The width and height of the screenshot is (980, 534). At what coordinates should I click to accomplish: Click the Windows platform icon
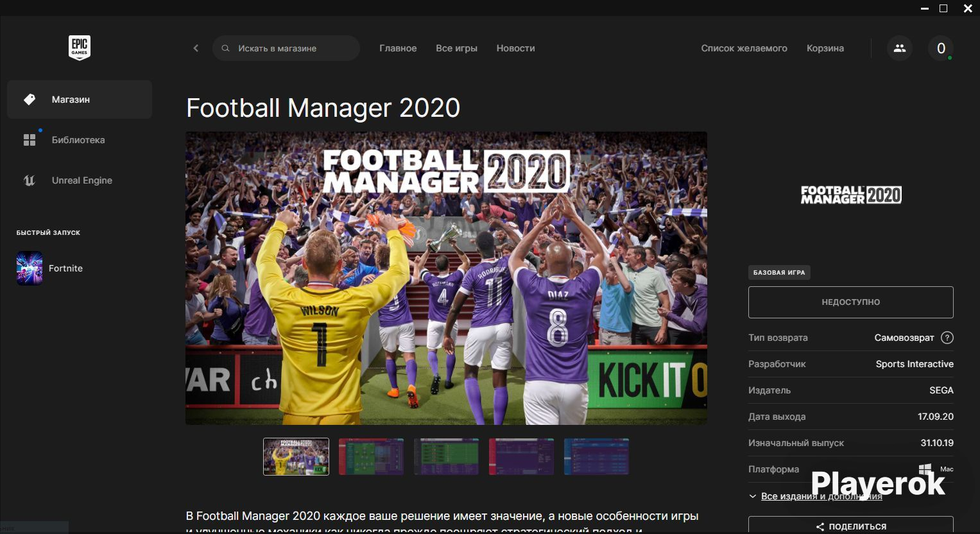tap(925, 470)
